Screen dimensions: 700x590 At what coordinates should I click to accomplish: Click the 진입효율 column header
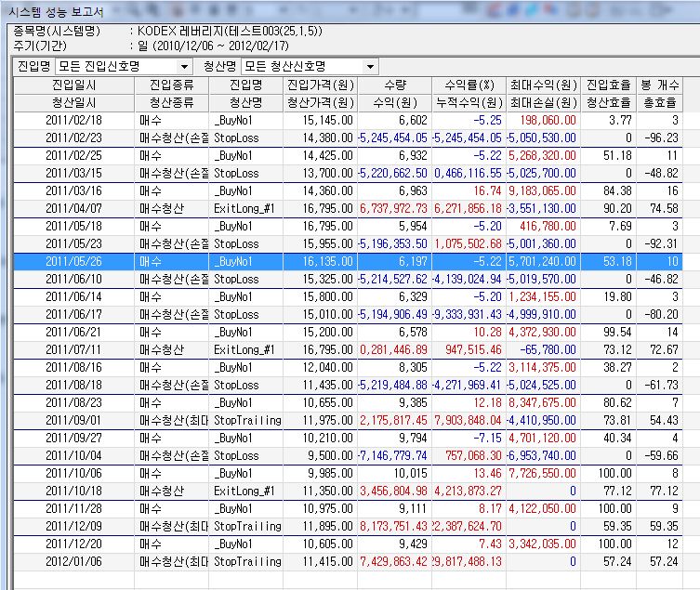609,85
